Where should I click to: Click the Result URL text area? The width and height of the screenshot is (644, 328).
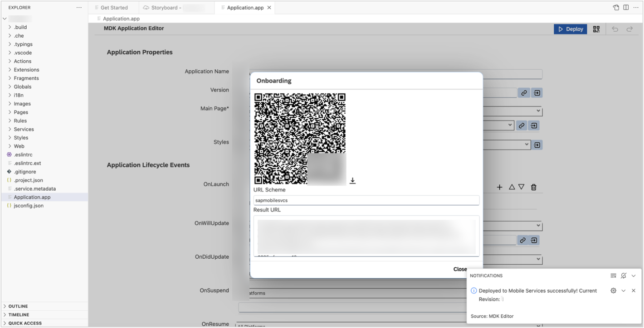pyautogui.click(x=366, y=236)
